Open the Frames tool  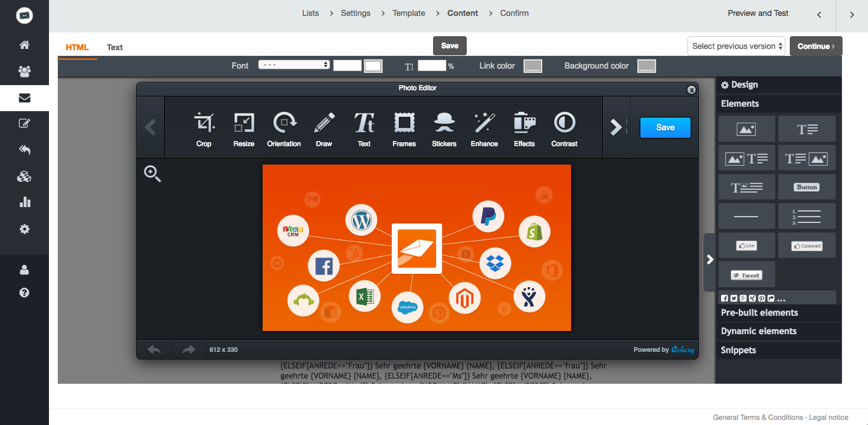404,129
